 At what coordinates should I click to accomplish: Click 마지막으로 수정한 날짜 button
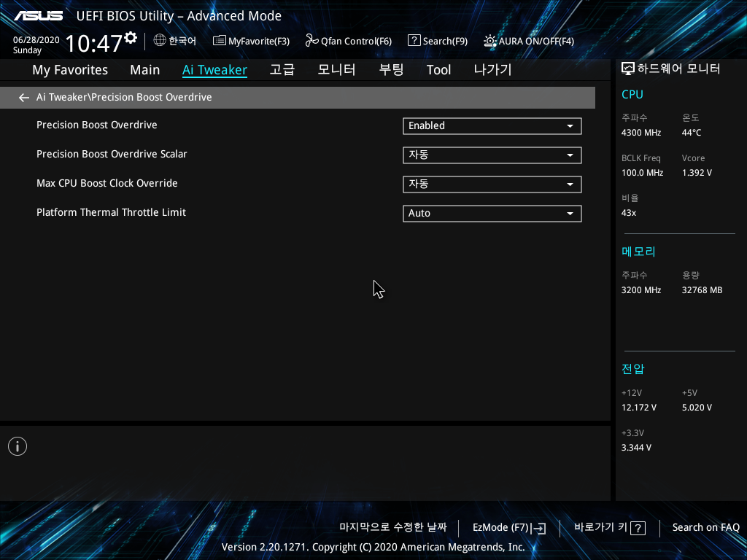(393, 527)
